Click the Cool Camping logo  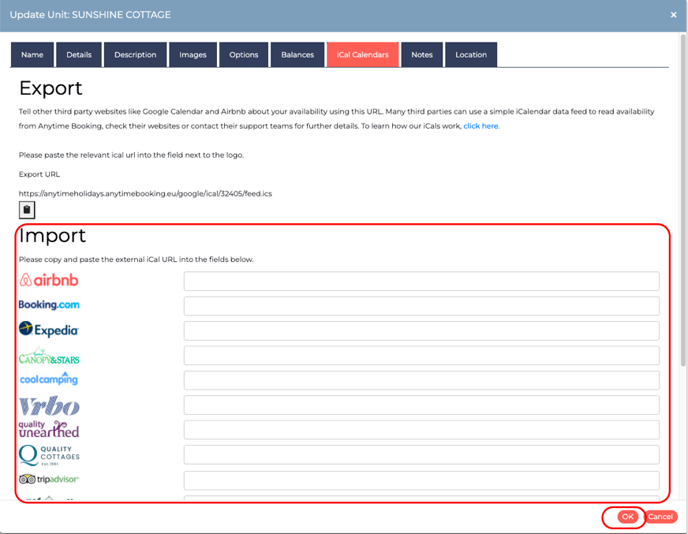point(49,379)
